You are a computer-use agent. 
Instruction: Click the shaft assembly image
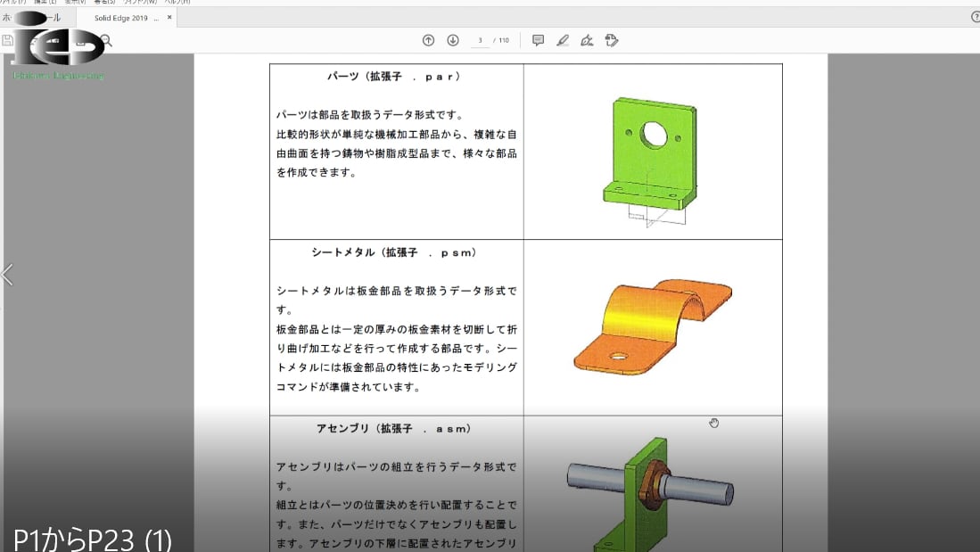pyautogui.click(x=651, y=490)
